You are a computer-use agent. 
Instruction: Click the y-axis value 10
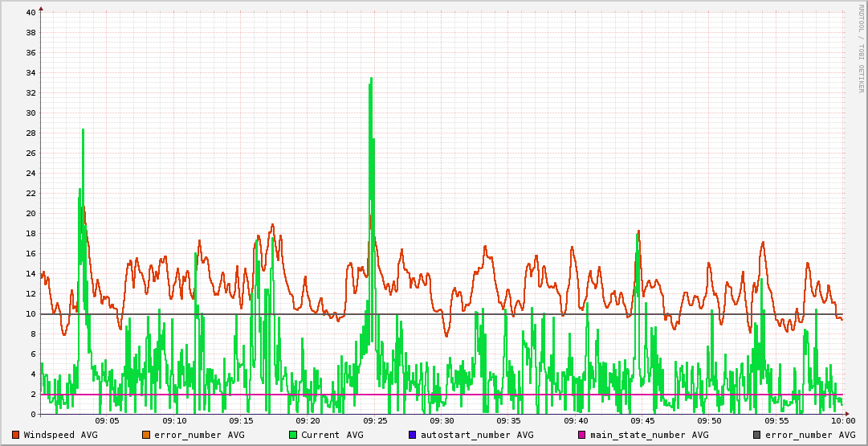pyautogui.click(x=31, y=314)
